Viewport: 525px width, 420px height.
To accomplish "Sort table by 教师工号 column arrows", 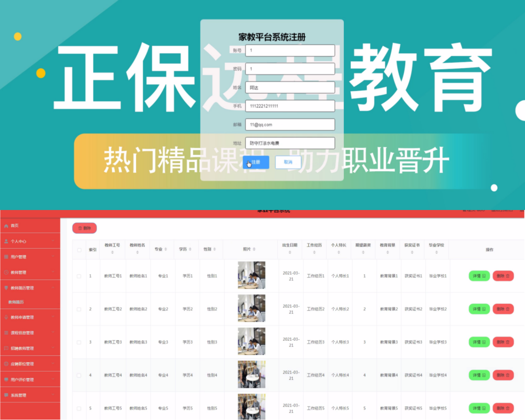I will click(112, 252).
